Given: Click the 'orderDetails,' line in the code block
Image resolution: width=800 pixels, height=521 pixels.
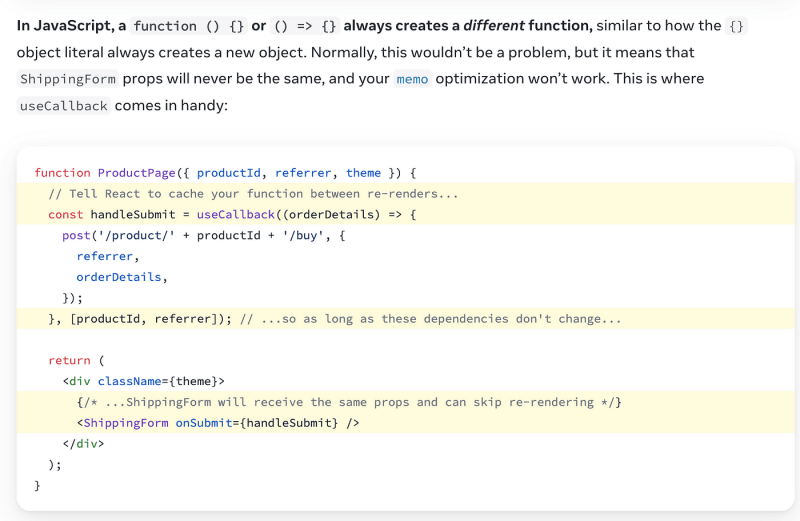Looking at the screenshot, I should coord(122,277).
